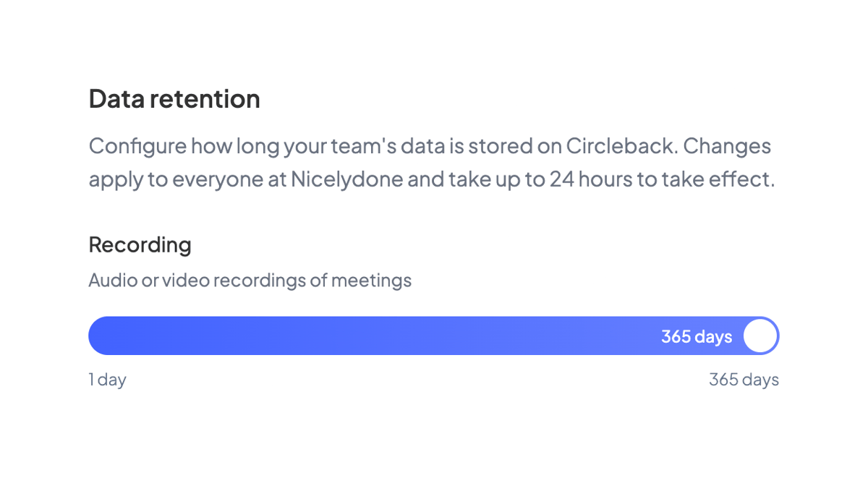Image resolution: width=868 pixels, height=478 pixels.
Task: Click the white circular slider thumb
Action: point(759,336)
